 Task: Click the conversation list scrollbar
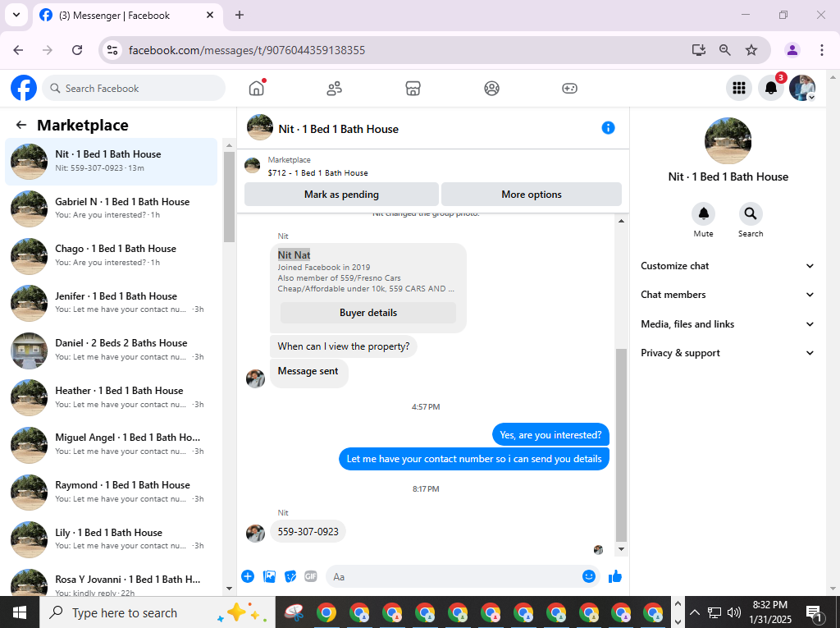pos(230,197)
